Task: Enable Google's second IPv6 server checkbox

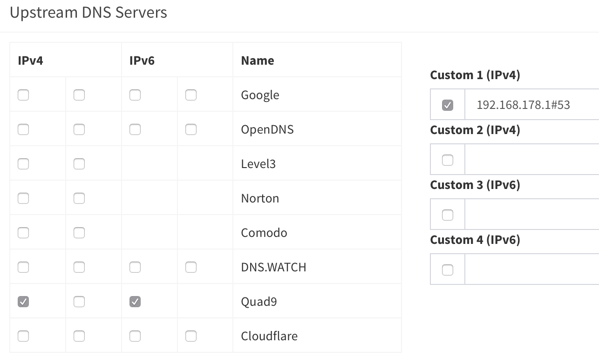Action: tap(191, 95)
